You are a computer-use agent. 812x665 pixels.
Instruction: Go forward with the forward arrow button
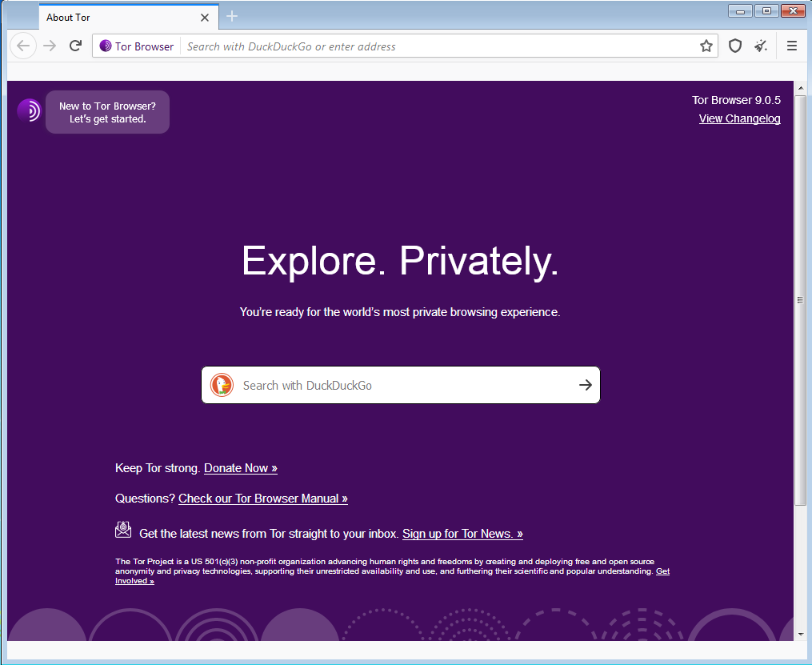[50, 46]
